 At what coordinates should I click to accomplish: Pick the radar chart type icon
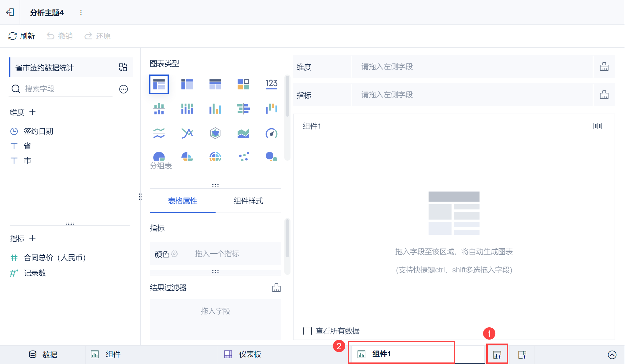pos(215,133)
